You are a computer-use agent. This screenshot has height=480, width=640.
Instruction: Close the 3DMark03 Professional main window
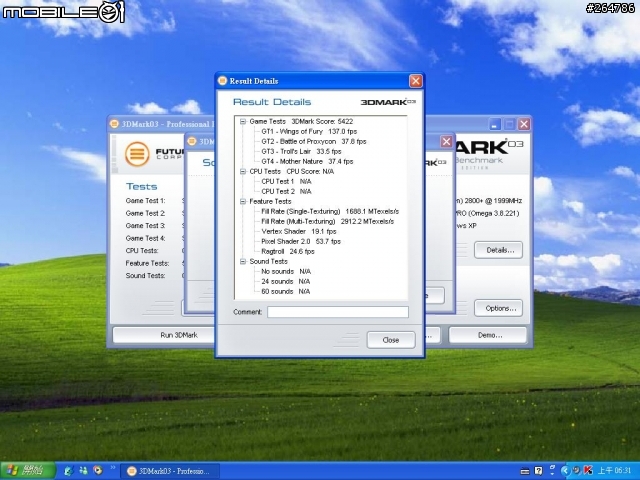coord(524,124)
